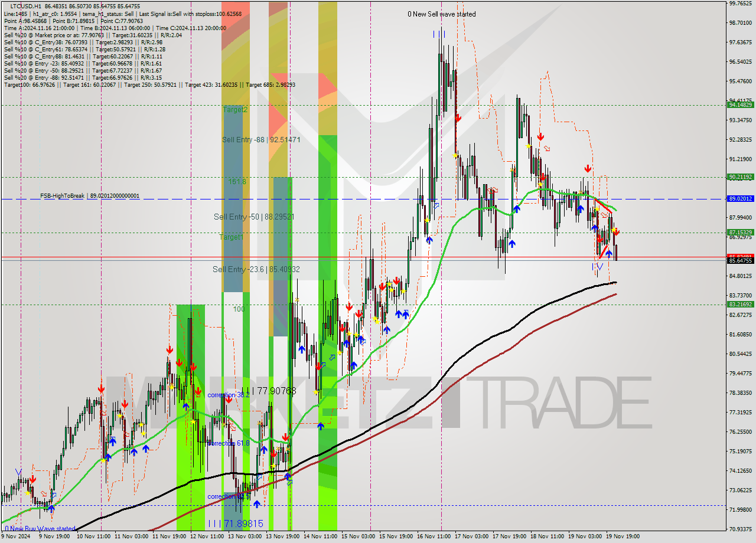Viewport: 756px width, 543px height.
Task: Click the green 90.21192 price tag
Action: [741, 176]
